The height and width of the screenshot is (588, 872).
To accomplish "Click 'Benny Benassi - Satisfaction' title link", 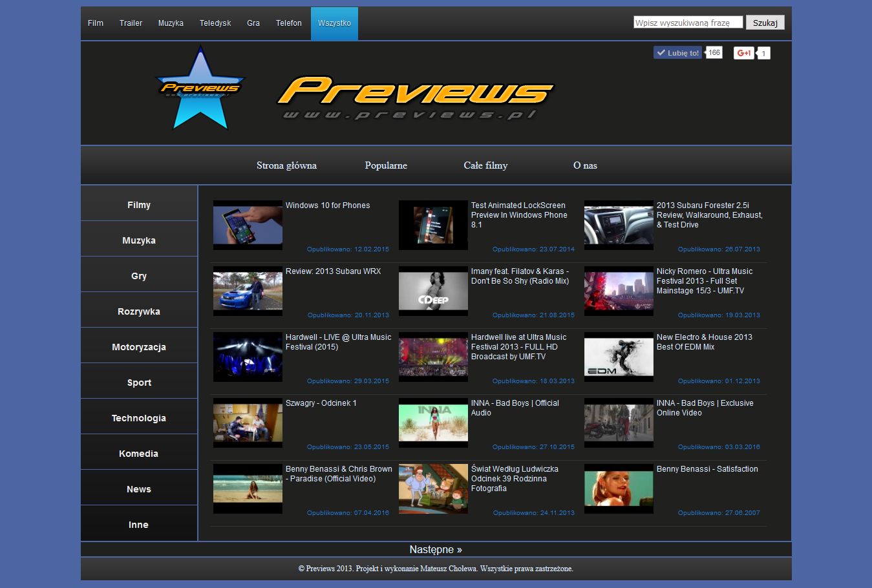I will coord(707,469).
